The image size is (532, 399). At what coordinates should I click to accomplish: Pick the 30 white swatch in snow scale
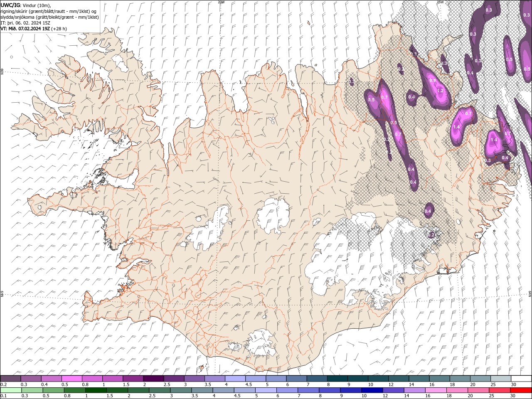coord(522,378)
